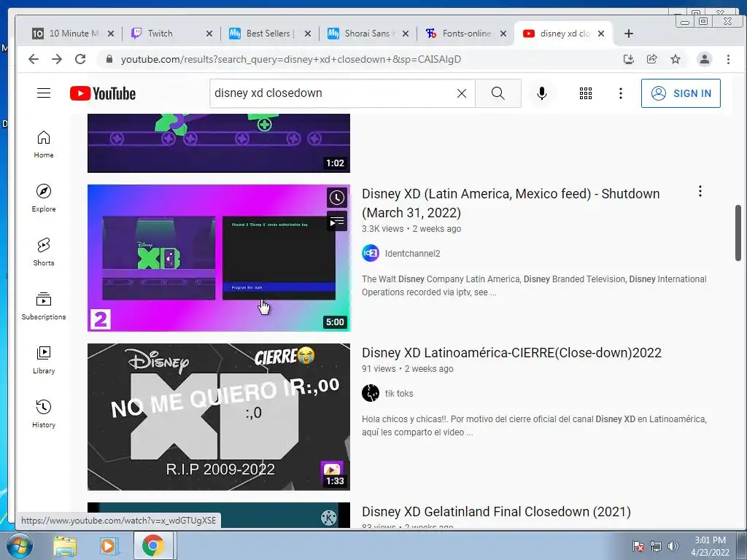747x560 pixels.
Task: Bookmark this page with the star
Action: click(676, 59)
